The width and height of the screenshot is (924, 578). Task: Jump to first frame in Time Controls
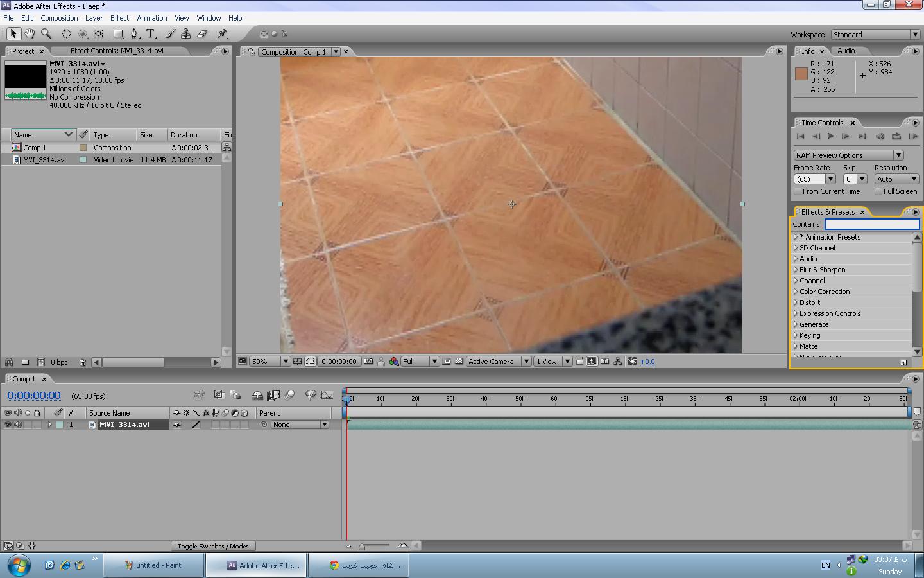pos(800,136)
